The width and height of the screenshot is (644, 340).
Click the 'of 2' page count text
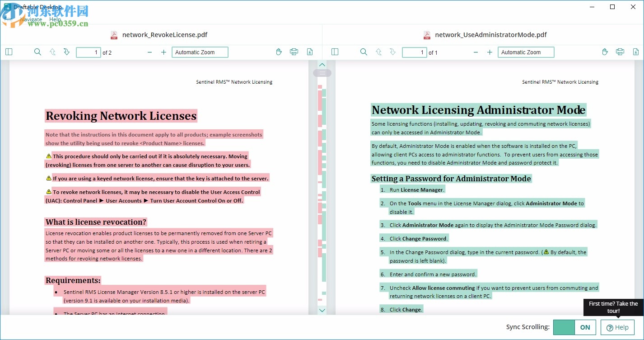tap(107, 52)
